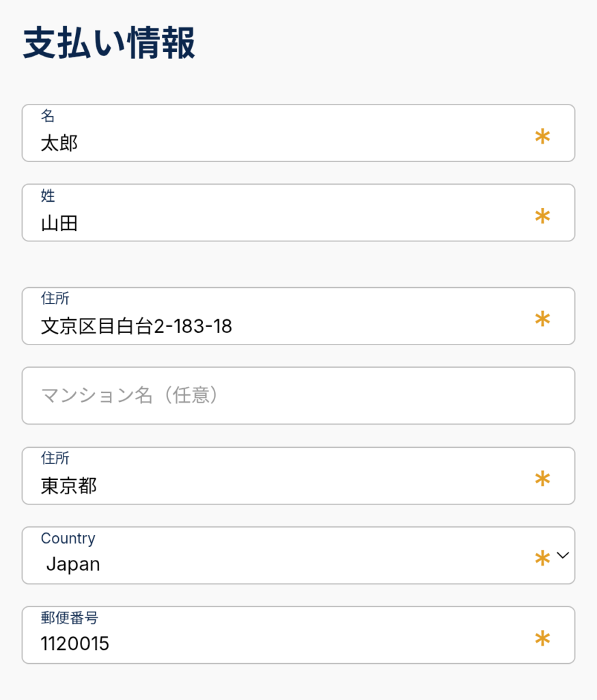
Task: Focus the 姓 field containing 山田
Action: click(273, 224)
